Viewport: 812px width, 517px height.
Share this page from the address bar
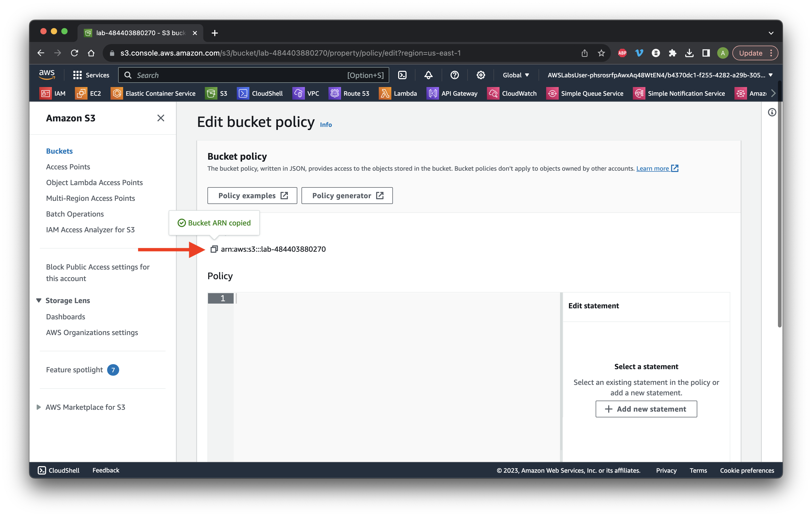coord(584,53)
